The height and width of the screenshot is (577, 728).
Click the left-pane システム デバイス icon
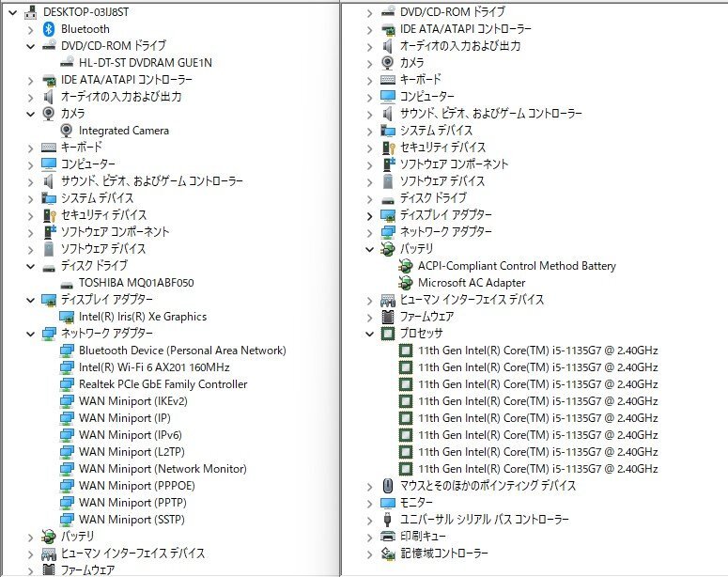pos(49,198)
